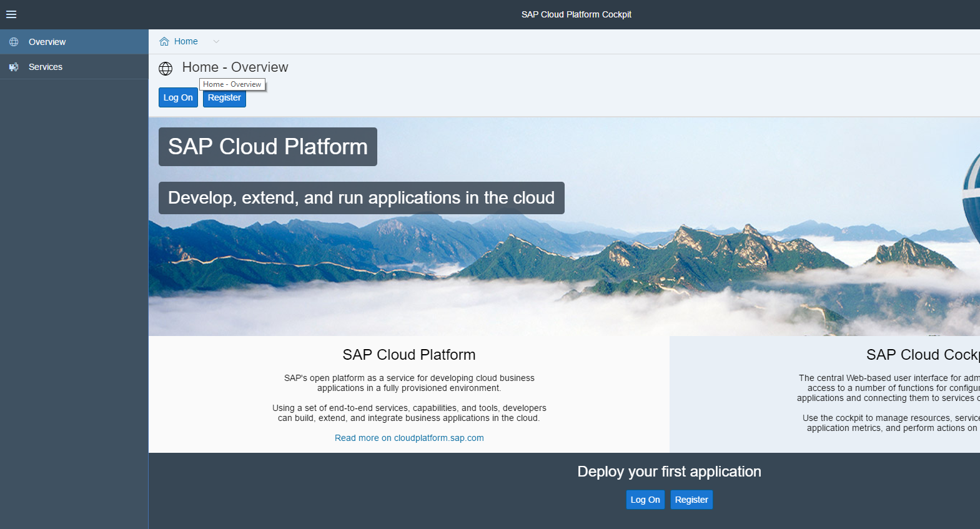Screen dimensions: 980x529
Task: Click the globe icon beside Overview in sidebar
Action: 14,42
